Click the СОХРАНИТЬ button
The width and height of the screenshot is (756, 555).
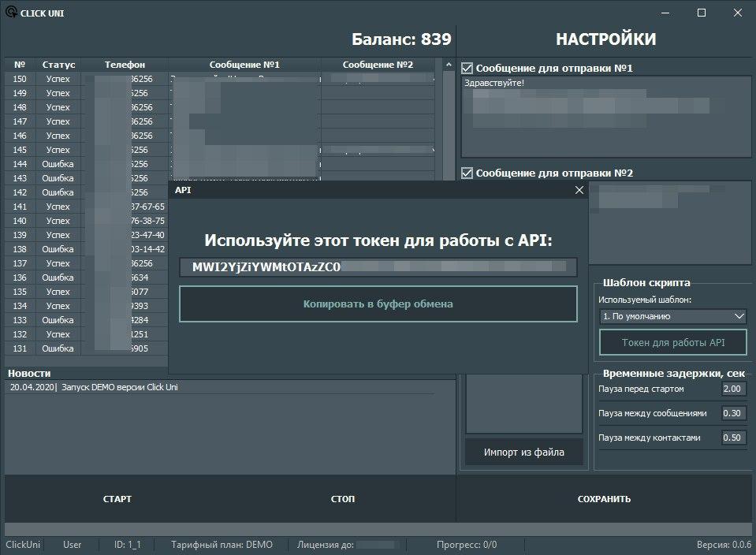(x=604, y=499)
